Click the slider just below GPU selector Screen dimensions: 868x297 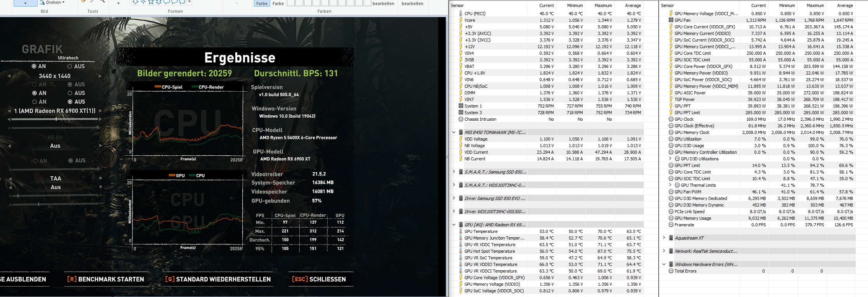point(54,119)
